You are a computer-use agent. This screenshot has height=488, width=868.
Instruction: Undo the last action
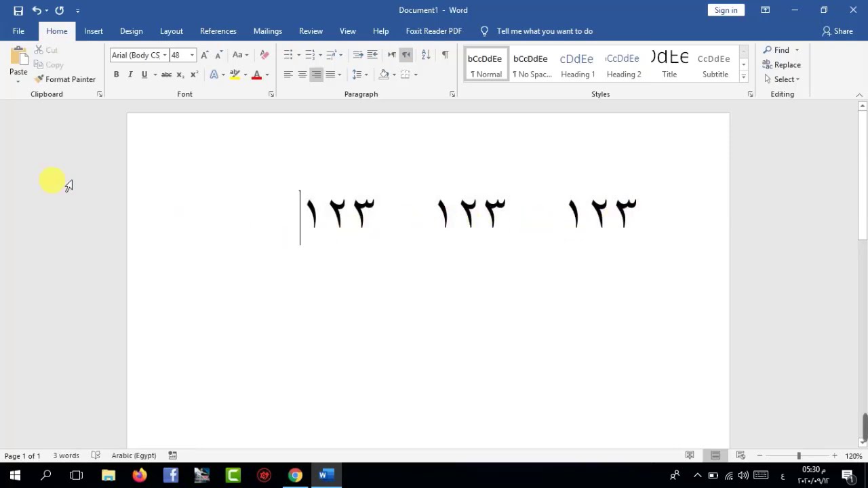coord(37,10)
